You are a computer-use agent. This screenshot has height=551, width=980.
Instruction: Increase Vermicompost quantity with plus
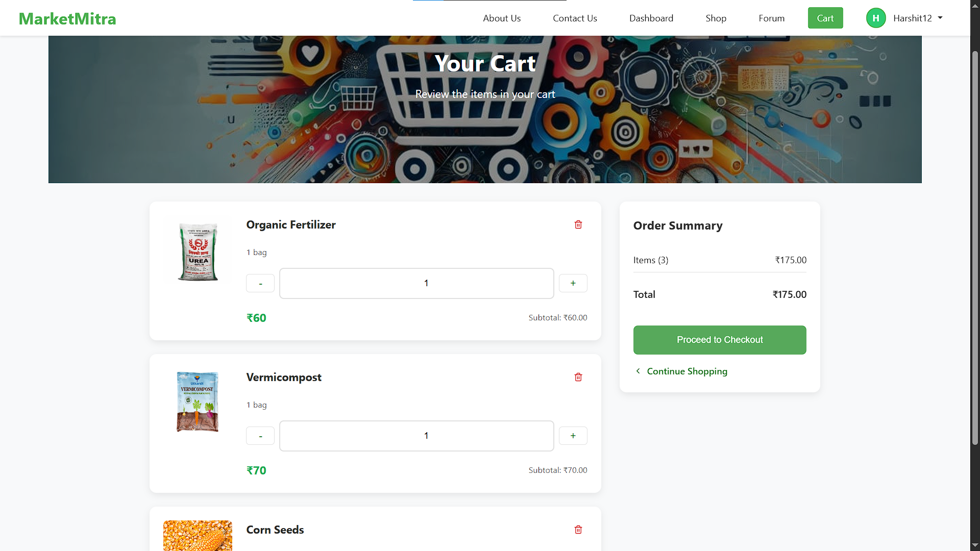(x=573, y=436)
